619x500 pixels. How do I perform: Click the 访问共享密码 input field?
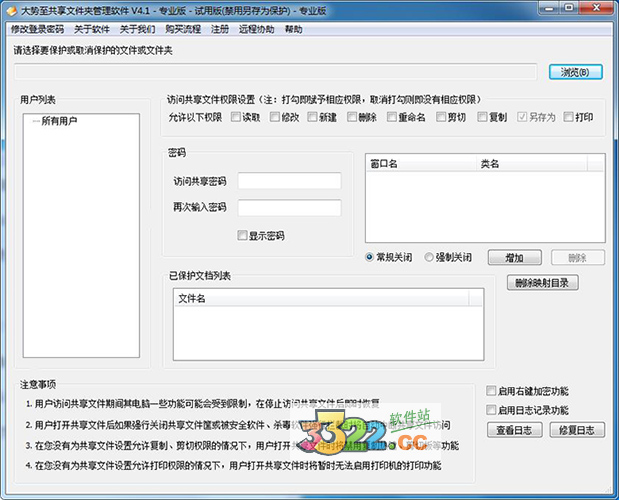point(289,181)
